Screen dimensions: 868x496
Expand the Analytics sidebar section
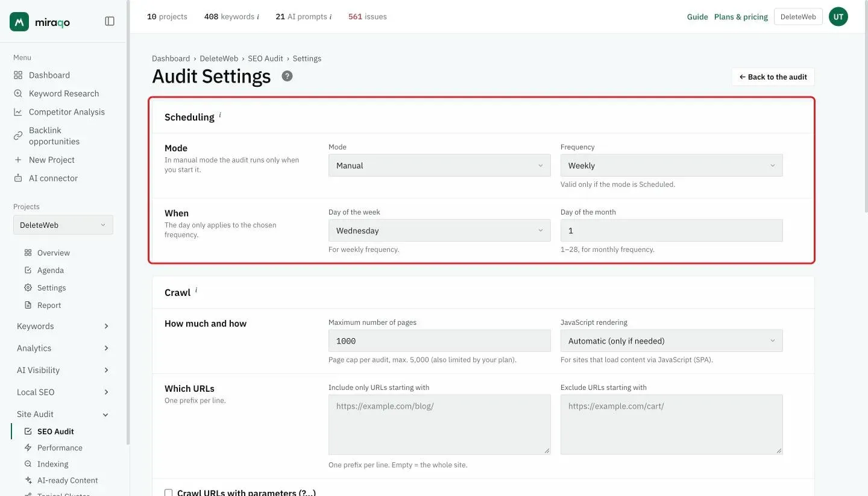pos(63,348)
